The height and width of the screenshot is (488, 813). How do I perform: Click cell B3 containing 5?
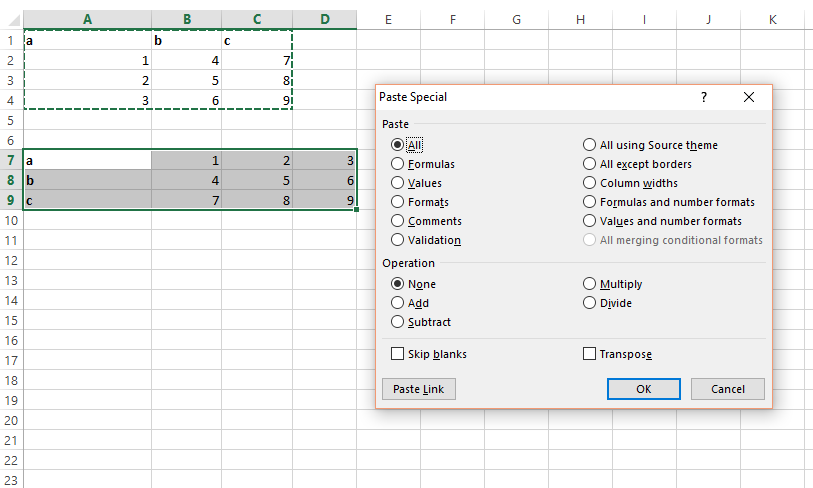[x=187, y=80]
